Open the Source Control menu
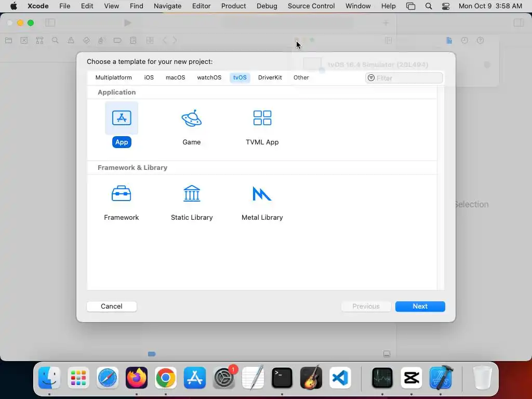 (x=311, y=6)
